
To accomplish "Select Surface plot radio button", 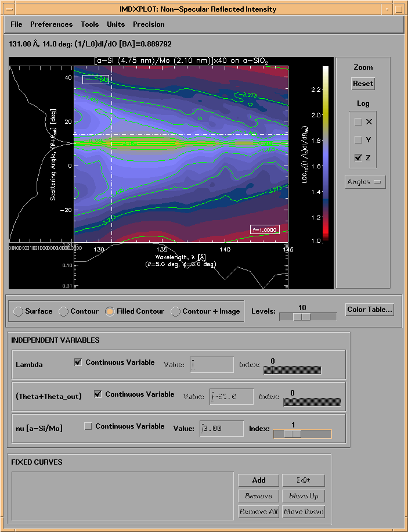I will click(x=18, y=311).
